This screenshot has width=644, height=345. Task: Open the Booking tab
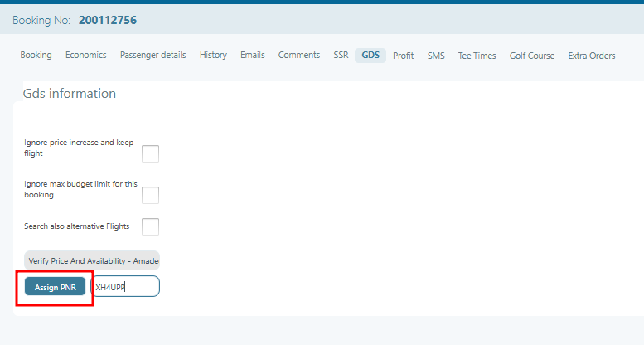point(36,56)
